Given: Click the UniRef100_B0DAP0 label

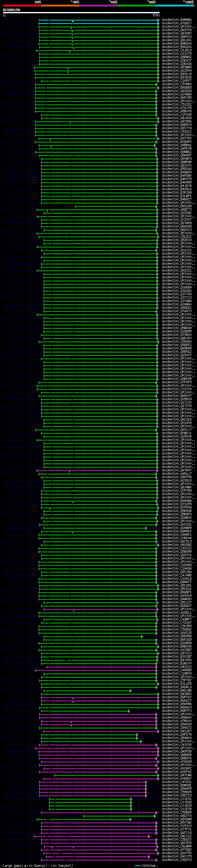Looking at the screenshot, I should tap(177, 142).
